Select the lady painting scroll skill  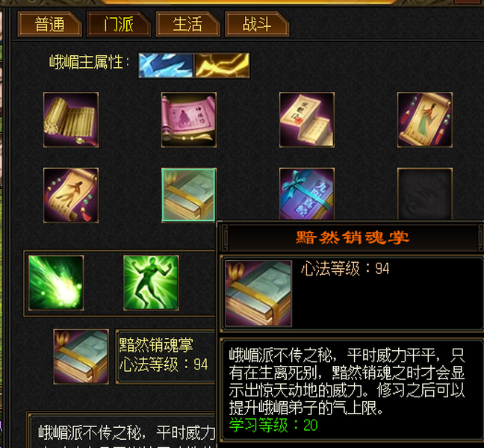425,119
